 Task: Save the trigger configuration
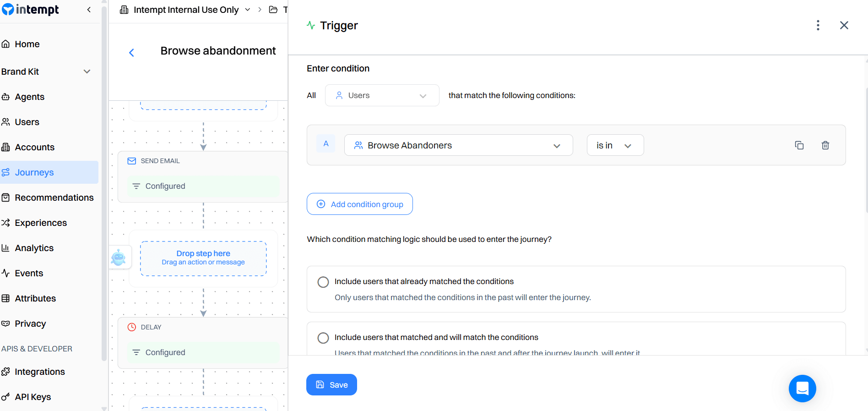click(331, 384)
